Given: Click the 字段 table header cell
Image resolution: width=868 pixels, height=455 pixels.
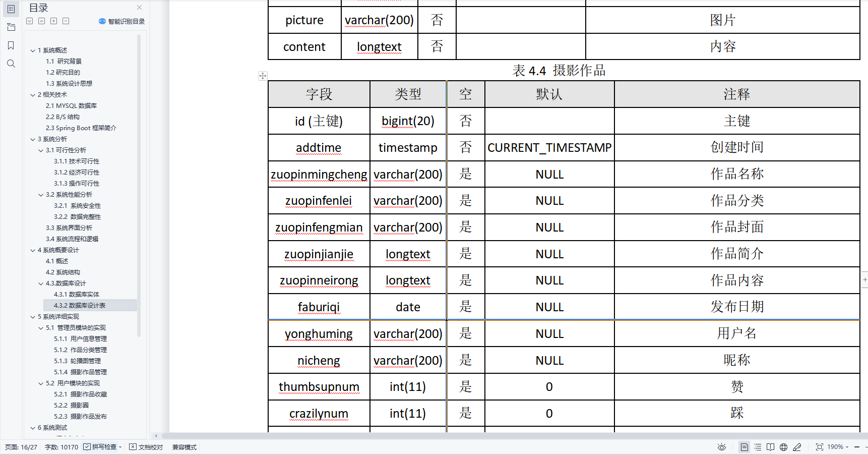Looking at the screenshot, I should [x=319, y=94].
